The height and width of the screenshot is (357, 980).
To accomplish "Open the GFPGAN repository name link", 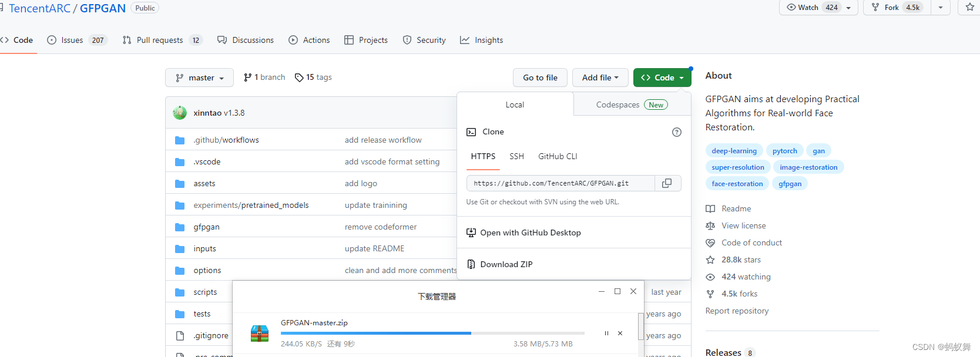I will [103, 8].
